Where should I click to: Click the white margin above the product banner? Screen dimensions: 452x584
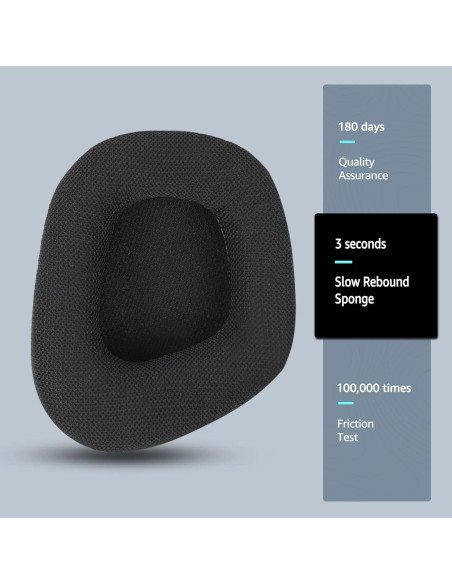tap(226, 33)
